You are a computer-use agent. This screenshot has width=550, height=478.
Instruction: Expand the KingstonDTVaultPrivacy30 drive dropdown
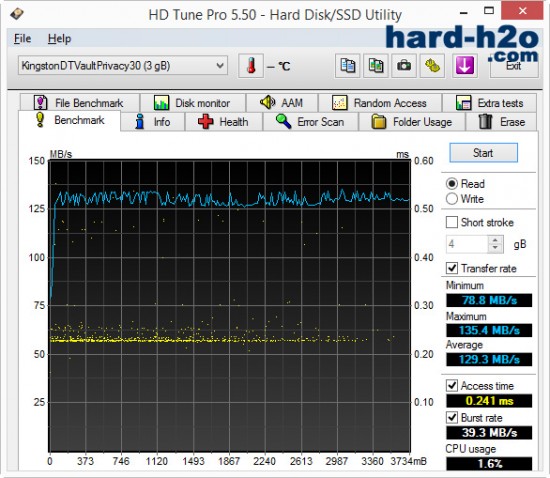coord(123,66)
